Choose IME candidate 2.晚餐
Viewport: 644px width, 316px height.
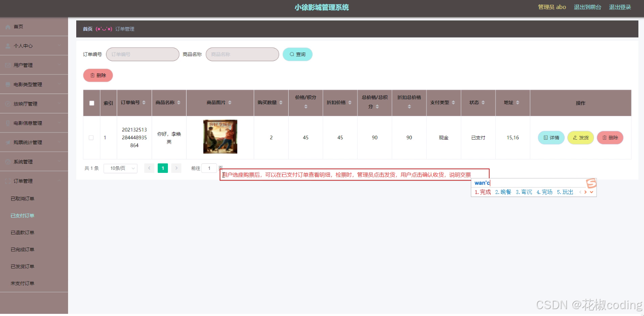[x=503, y=192]
